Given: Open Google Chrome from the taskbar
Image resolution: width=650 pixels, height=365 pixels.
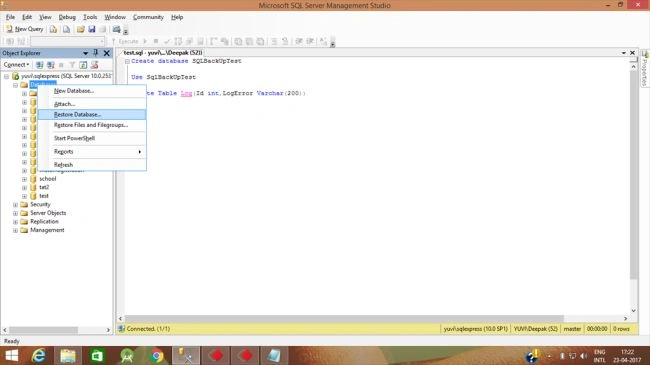Looking at the screenshot, I should 156,356.
